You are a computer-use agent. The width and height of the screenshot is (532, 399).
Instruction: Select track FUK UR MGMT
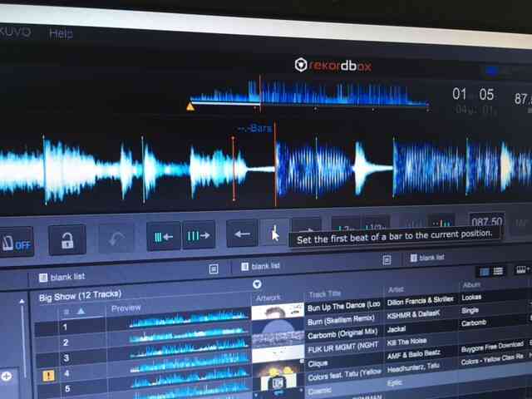point(342,347)
